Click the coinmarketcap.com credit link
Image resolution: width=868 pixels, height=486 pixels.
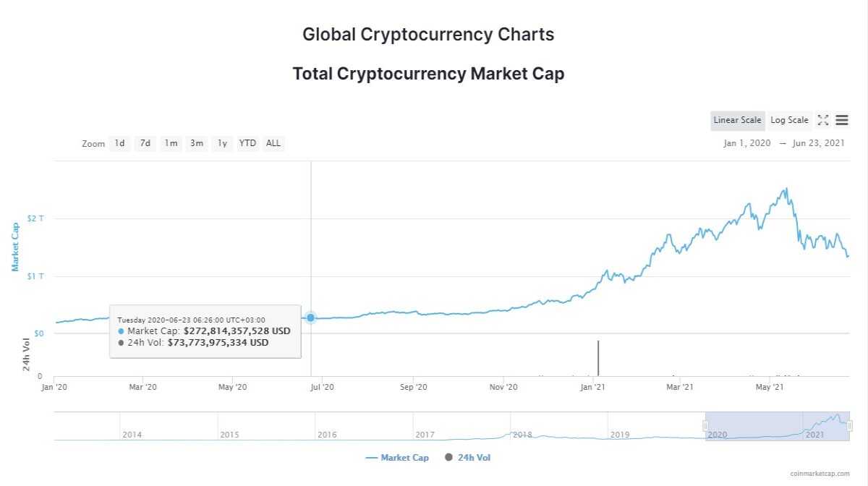(x=821, y=474)
